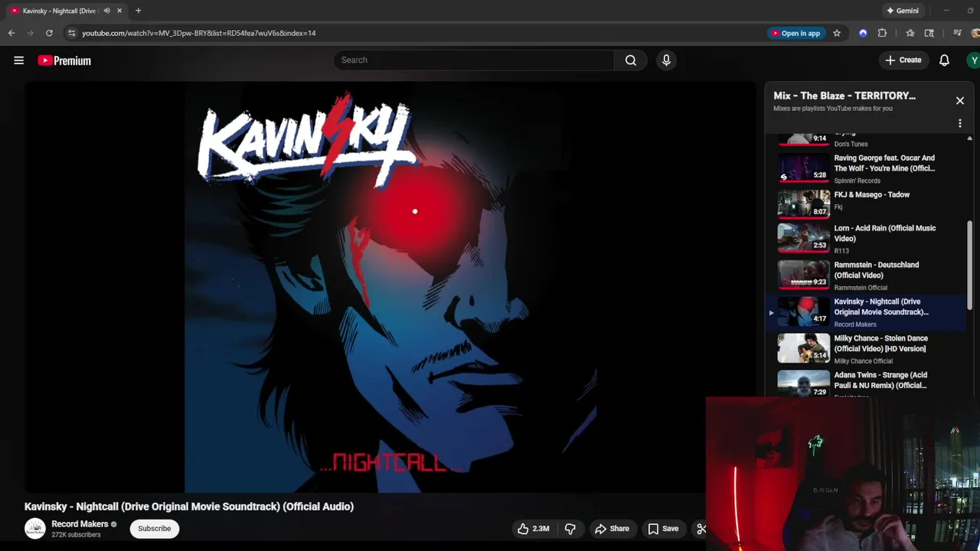Click the blue circular extension icon
980x551 pixels.
pyautogui.click(x=863, y=33)
